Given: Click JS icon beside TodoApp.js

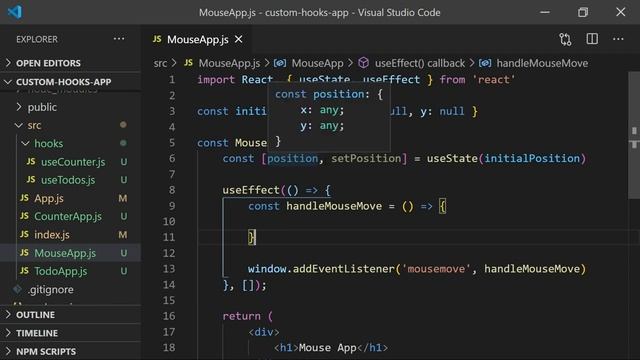Looking at the screenshot, I should tap(24, 271).
